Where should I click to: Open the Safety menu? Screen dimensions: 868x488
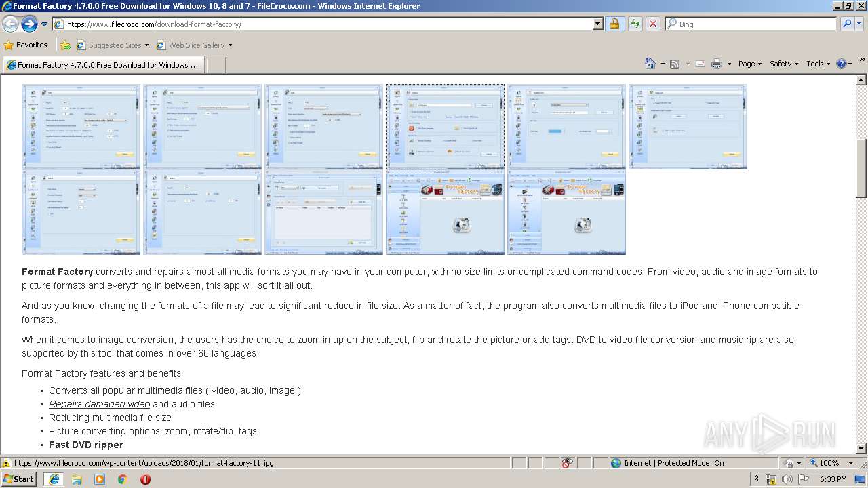[x=784, y=64]
